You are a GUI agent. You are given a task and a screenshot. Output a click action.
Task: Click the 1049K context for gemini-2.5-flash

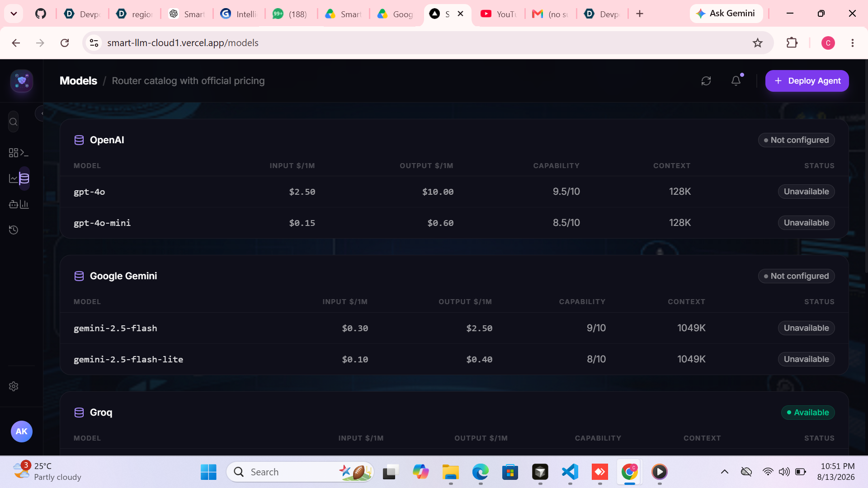coord(691,328)
